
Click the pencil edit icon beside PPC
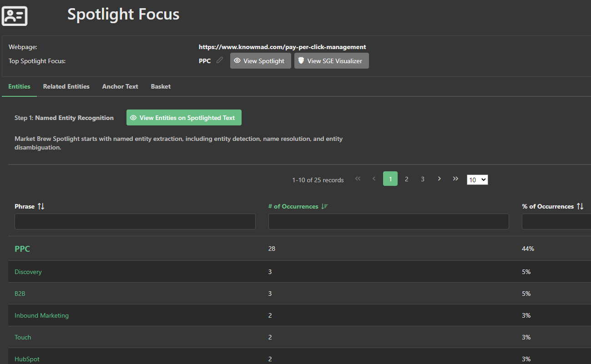pyautogui.click(x=220, y=60)
